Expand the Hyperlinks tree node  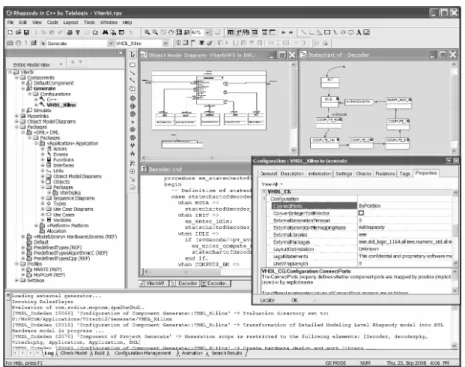[17, 116]
